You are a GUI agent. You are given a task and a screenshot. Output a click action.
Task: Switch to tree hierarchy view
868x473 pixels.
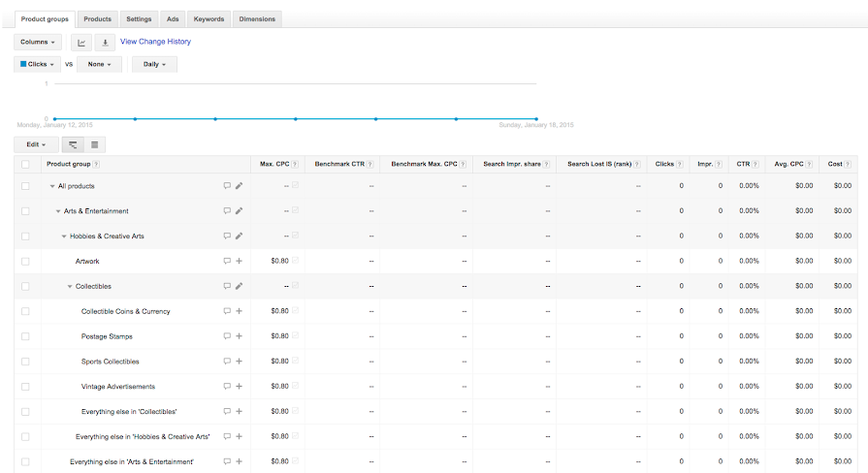(x=73, y=144)
